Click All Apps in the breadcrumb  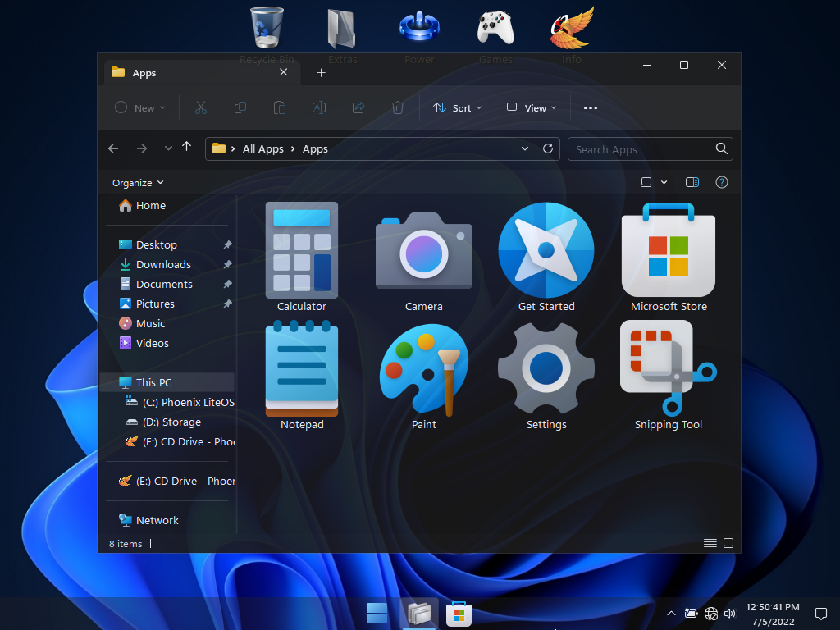tap(263, 149)
